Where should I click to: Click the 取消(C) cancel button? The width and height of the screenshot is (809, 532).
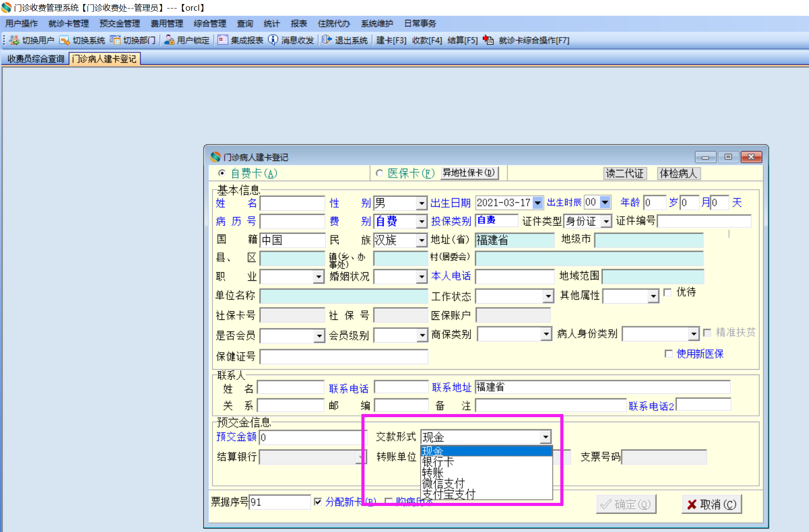point(712,504)
